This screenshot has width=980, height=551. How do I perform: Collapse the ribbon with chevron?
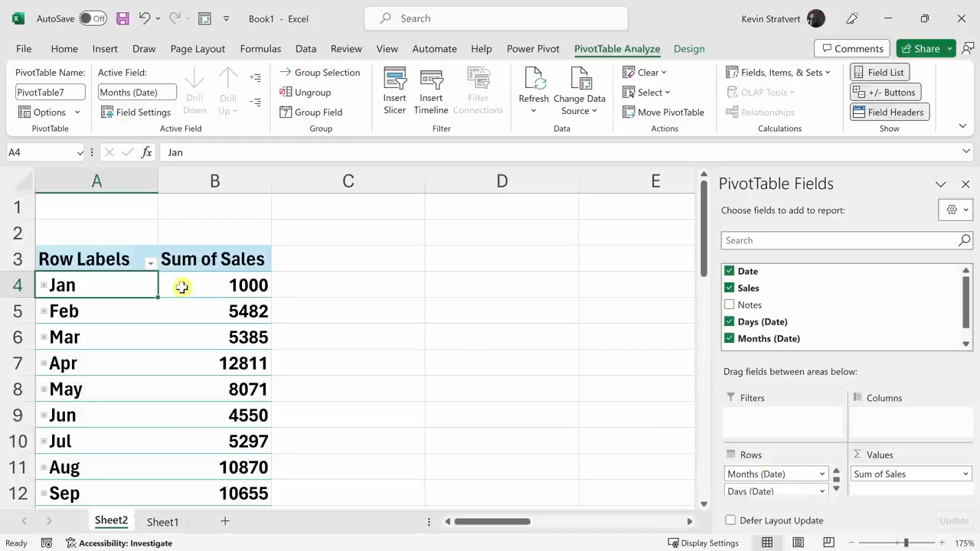[962, 126]
